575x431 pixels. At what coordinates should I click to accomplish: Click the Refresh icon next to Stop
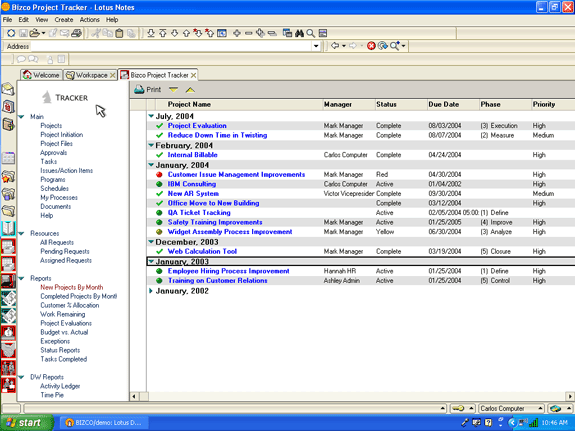click(382, 46)
